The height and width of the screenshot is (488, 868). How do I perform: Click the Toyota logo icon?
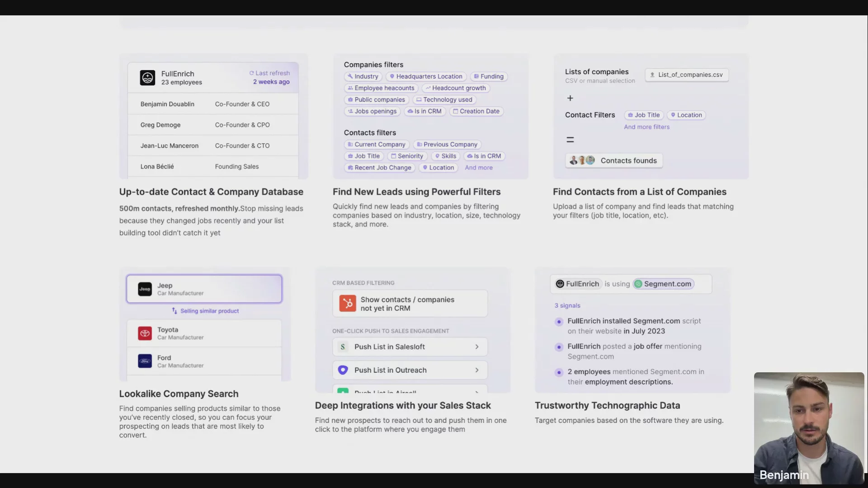(145, 333)
